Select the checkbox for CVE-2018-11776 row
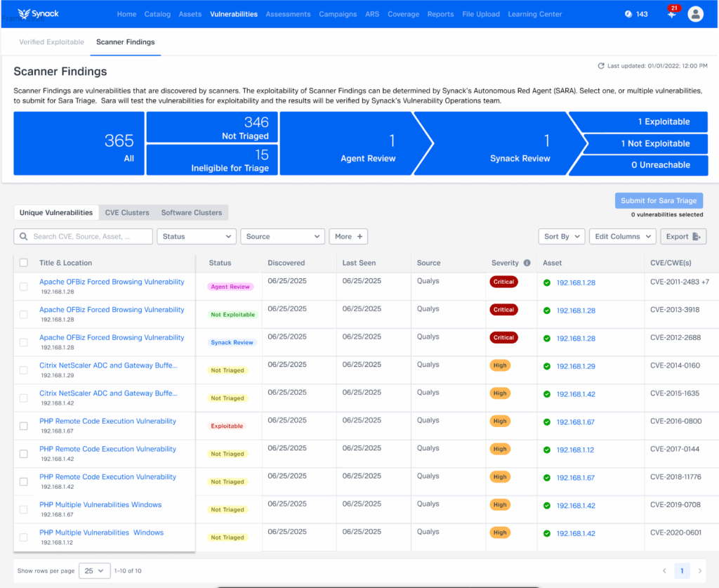The width and height of the screenshot is (719, 588). (x=24, y=482)
